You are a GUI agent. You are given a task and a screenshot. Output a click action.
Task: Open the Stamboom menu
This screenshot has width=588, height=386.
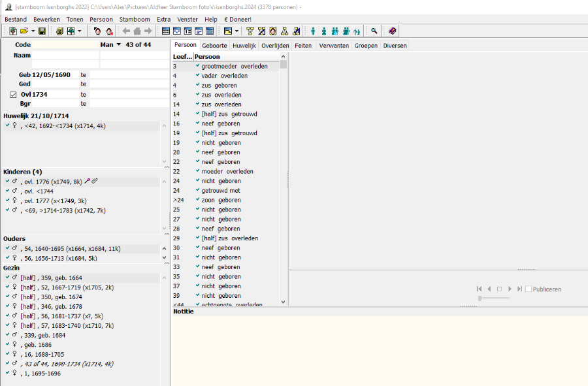click(x=135, y=20)
